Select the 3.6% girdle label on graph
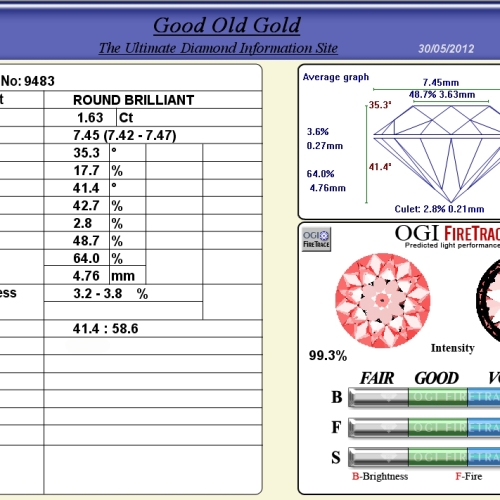The height and width of the screenshot is (500, 500). pos(318,131)
